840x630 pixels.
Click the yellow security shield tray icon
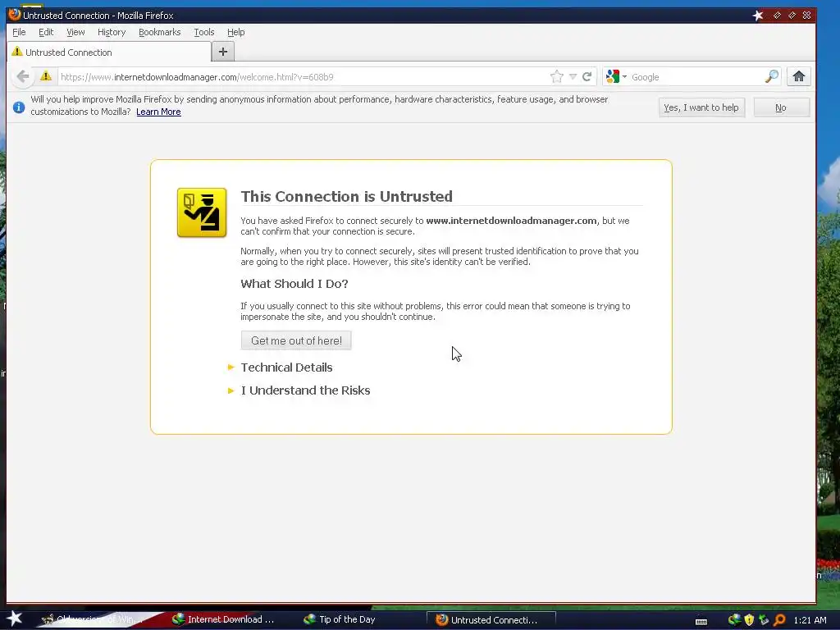click(x=749, y=620)
